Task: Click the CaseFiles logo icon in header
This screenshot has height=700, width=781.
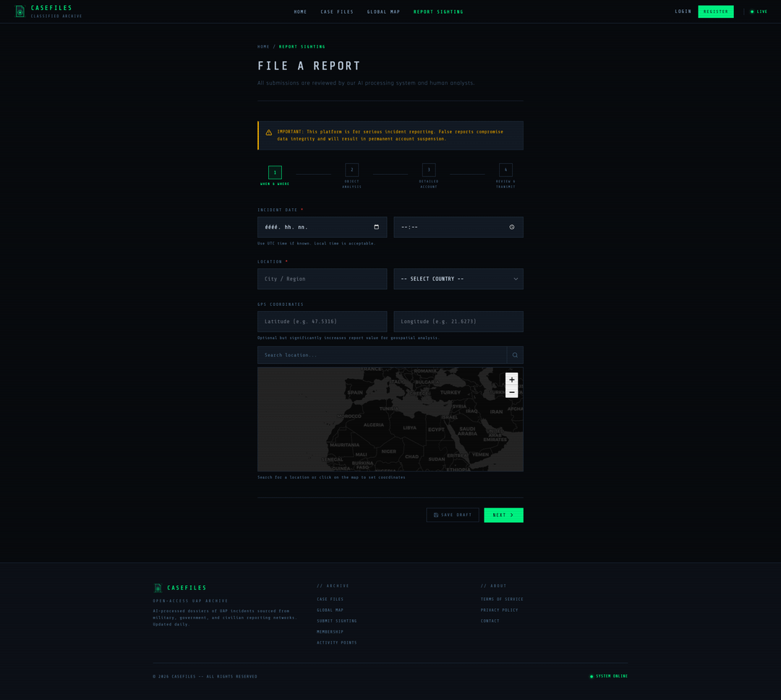Action: [20, 12]
